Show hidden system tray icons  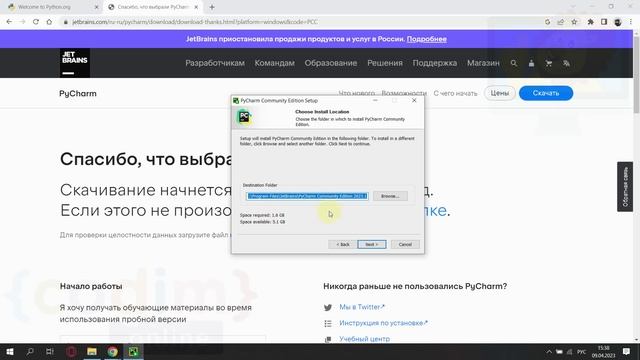pyautogui.click(x=549, y=352)
